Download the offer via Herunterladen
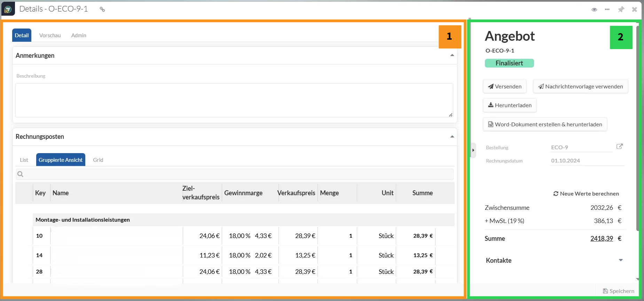 [x=510, y=105]
